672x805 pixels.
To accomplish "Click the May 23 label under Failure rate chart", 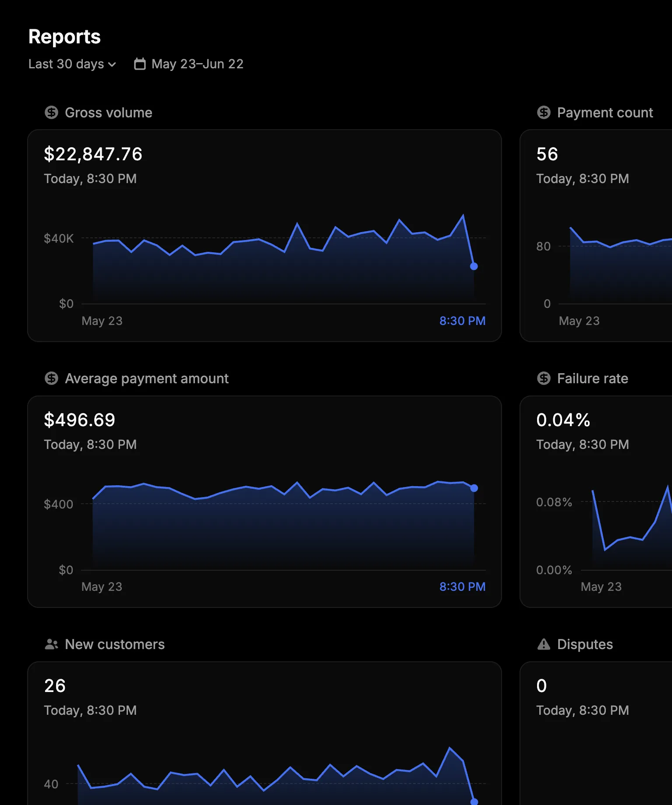I will (601, 587).
